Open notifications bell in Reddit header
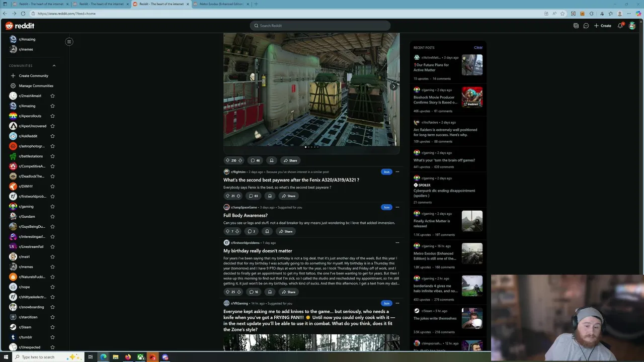Viewport: 644px width, 362px height. (620, 26)
